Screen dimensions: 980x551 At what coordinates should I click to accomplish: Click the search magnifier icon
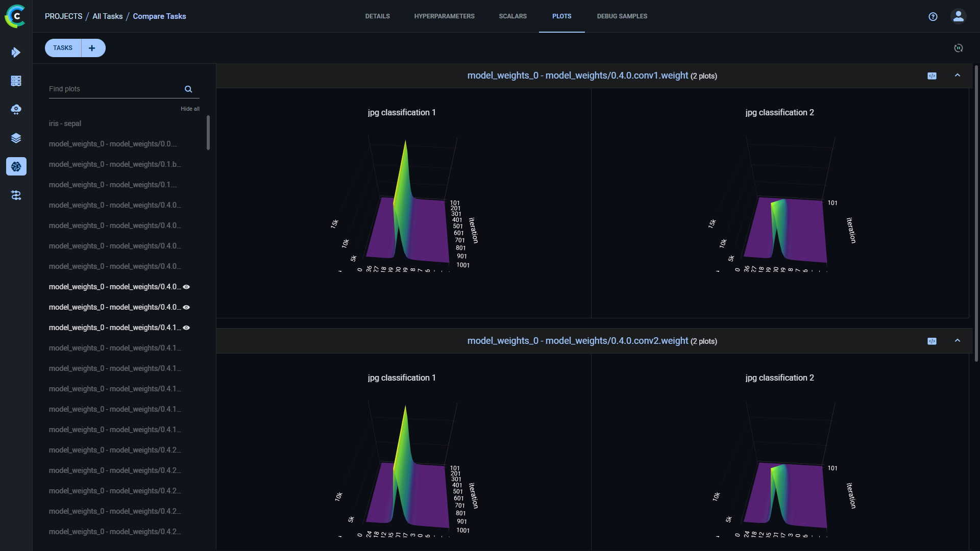188,89
